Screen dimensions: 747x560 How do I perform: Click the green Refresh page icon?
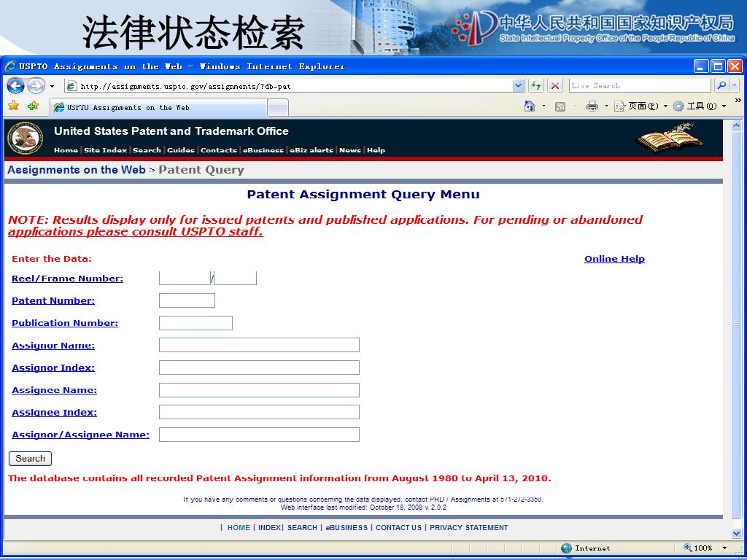click(x=536, y=86)
